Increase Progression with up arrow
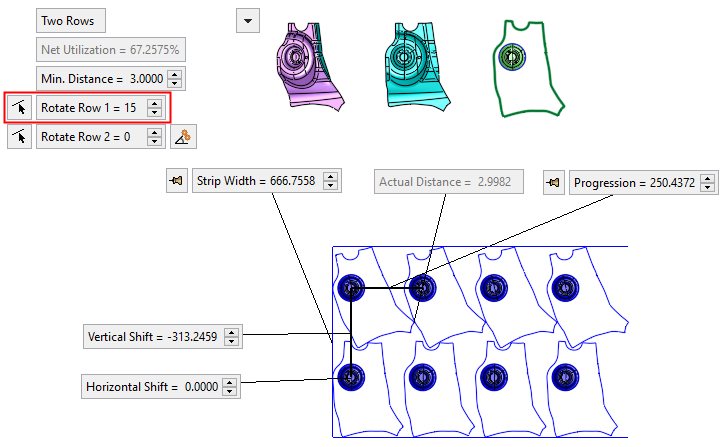This screenshot has height=447, width=725. 707,178
